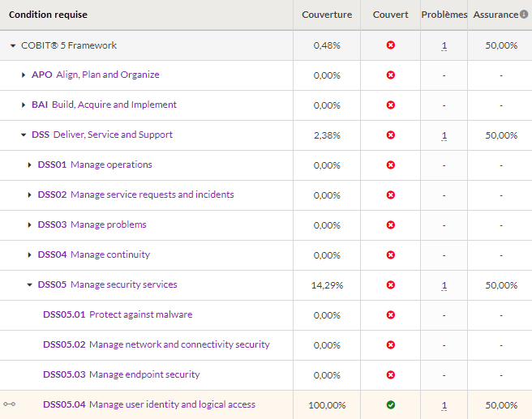Open DSS05.04 Manage user identity and logical access

149,404
